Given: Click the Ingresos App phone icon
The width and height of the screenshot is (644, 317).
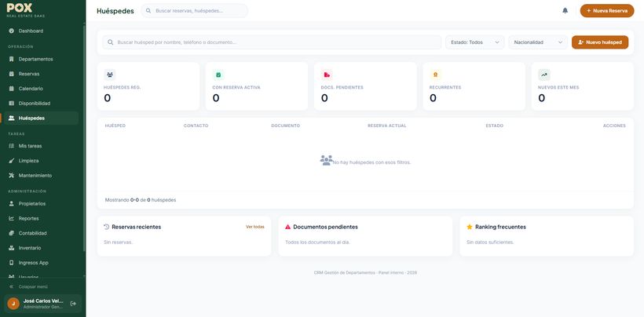Looking at the screenshot, I should tap(11, 263).
